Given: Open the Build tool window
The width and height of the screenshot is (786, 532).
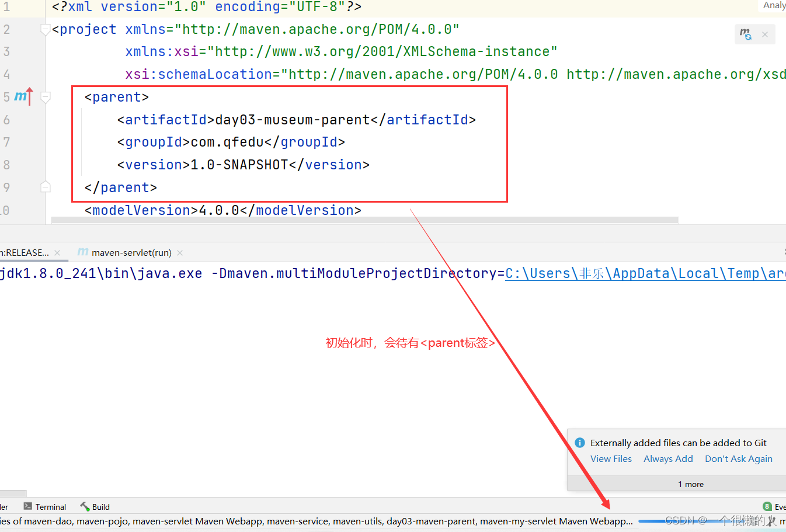Looking at the screenshot, I should coord(95,507).
